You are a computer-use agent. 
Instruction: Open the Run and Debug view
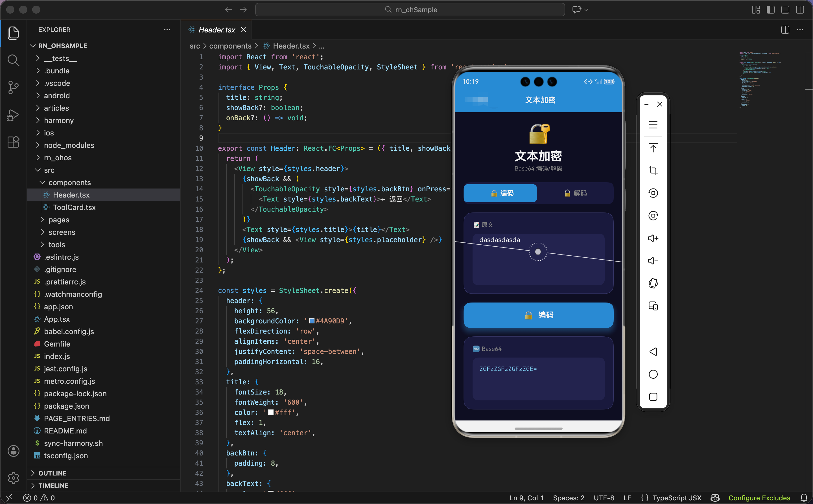[13, 115]
